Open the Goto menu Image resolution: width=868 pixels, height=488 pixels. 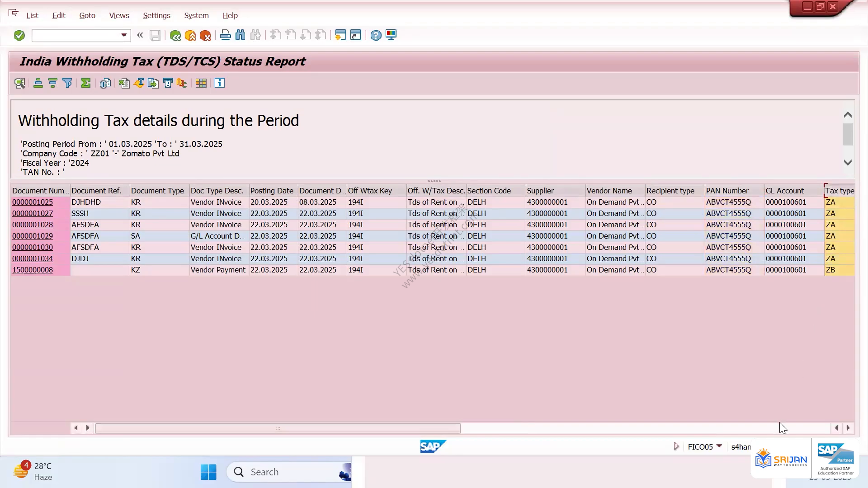pyautogui.click(x=87, y=15)
